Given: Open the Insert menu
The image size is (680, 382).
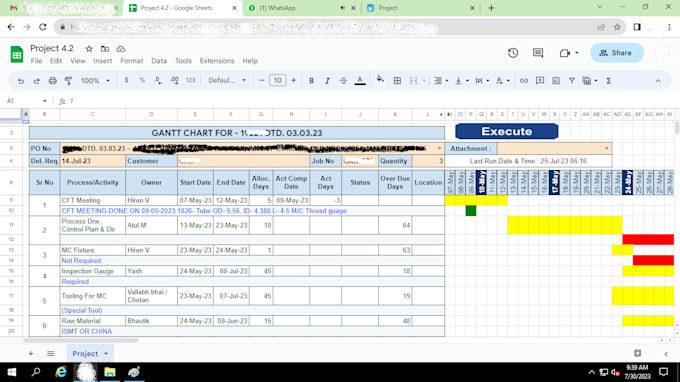Looking at the screenshot, I should (102, 61).
